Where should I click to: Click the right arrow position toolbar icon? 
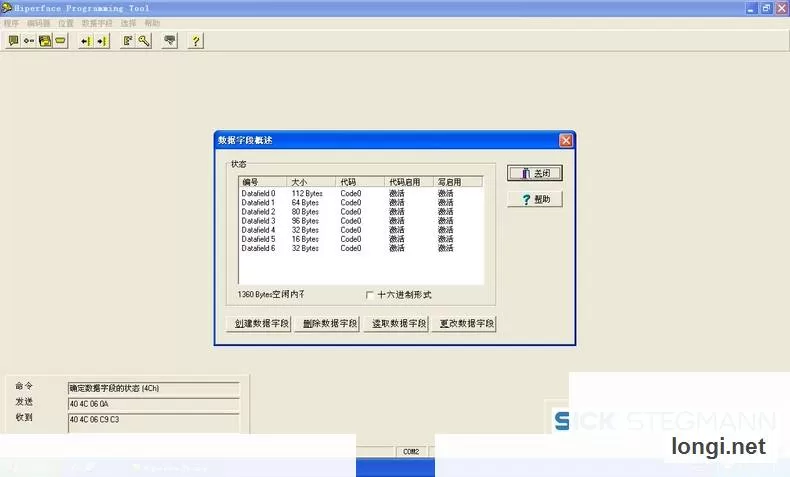pyautogui.click(x=102, y=41)
